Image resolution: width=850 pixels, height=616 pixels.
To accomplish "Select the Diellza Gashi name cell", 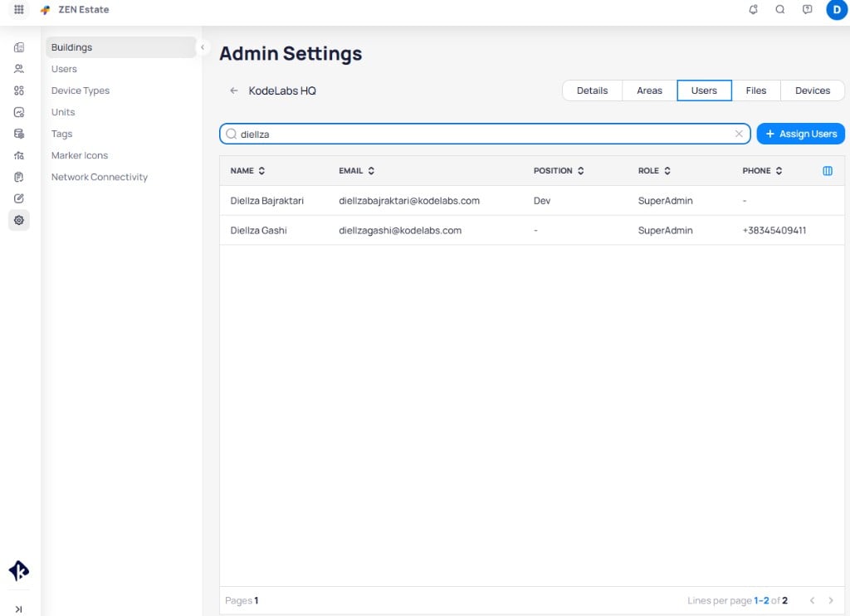I will (x=259, y=231).
